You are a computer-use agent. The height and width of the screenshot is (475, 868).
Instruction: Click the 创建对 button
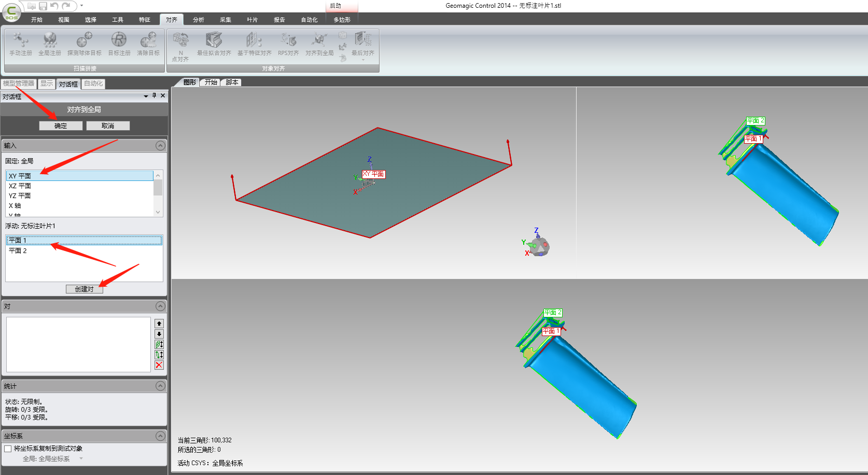[x=84, y=289]
